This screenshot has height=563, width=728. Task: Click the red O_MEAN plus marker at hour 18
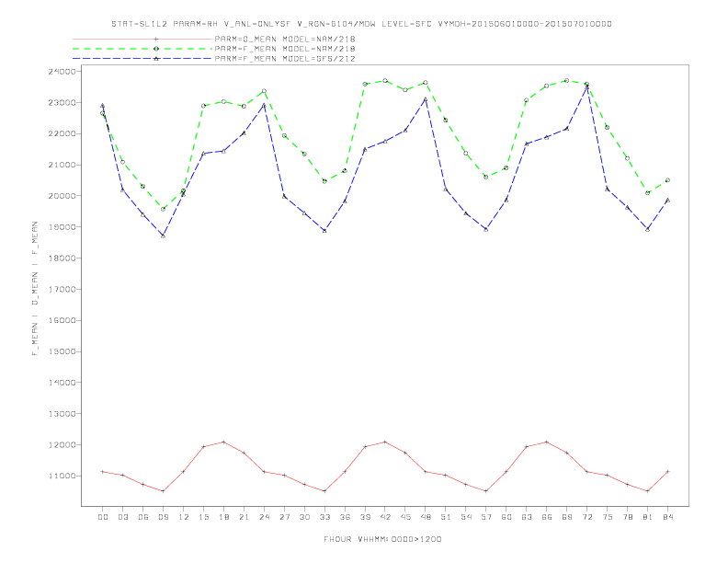point(223,442)
